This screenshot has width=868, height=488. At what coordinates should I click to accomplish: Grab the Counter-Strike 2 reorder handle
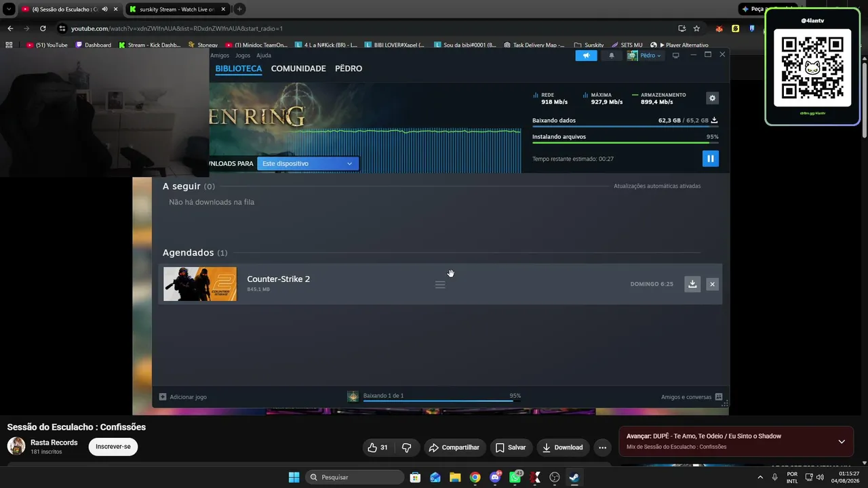[x=440, y=285]
